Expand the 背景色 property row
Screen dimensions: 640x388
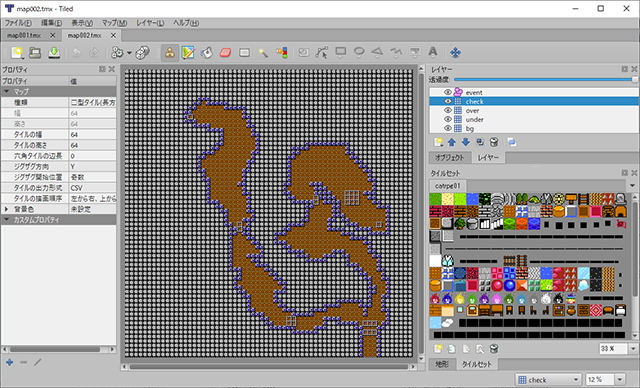pyautogui.click(x=6, y=209)
